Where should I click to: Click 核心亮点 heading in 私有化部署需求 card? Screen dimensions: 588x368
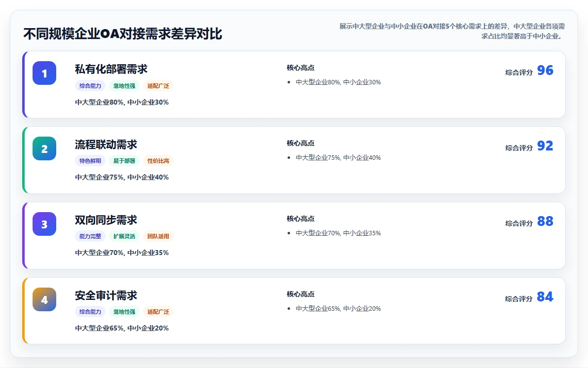point(300,68)
